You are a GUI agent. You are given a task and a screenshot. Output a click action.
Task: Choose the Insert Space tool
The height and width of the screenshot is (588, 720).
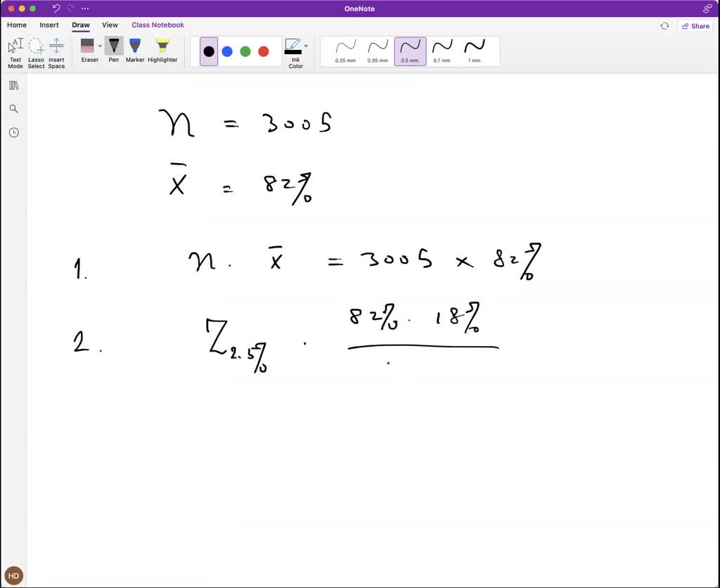[56, 53]
